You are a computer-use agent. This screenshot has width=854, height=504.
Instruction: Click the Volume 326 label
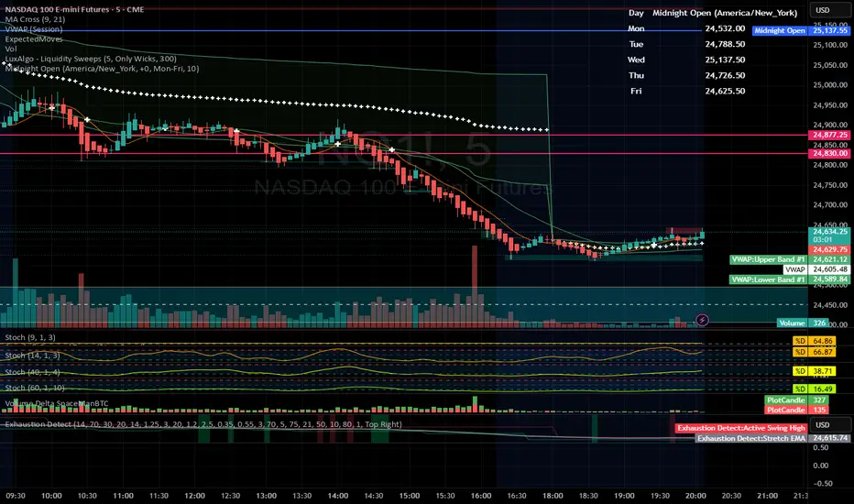pyautogui.click(x=803, y=323)
